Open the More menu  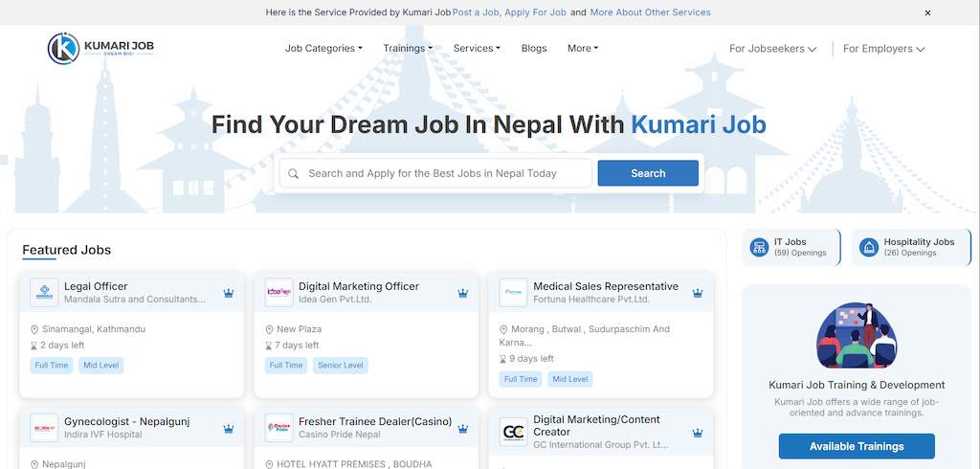[x=582, y=49]
